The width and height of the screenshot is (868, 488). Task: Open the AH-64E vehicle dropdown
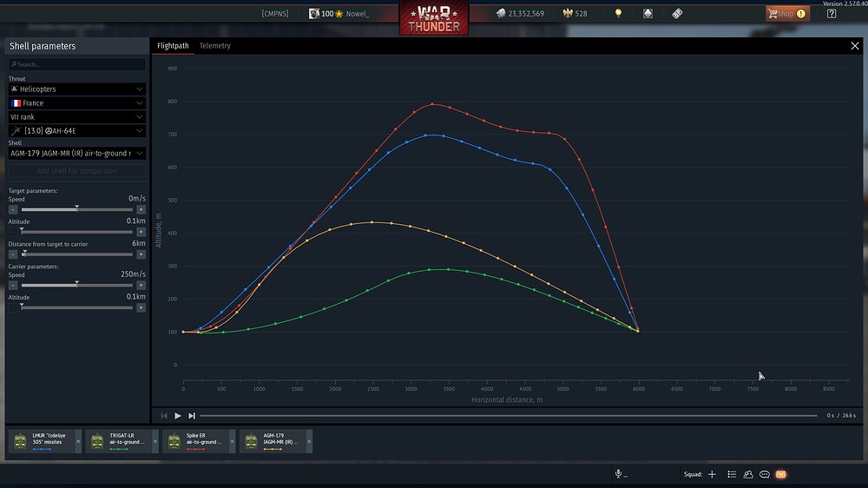77,131
